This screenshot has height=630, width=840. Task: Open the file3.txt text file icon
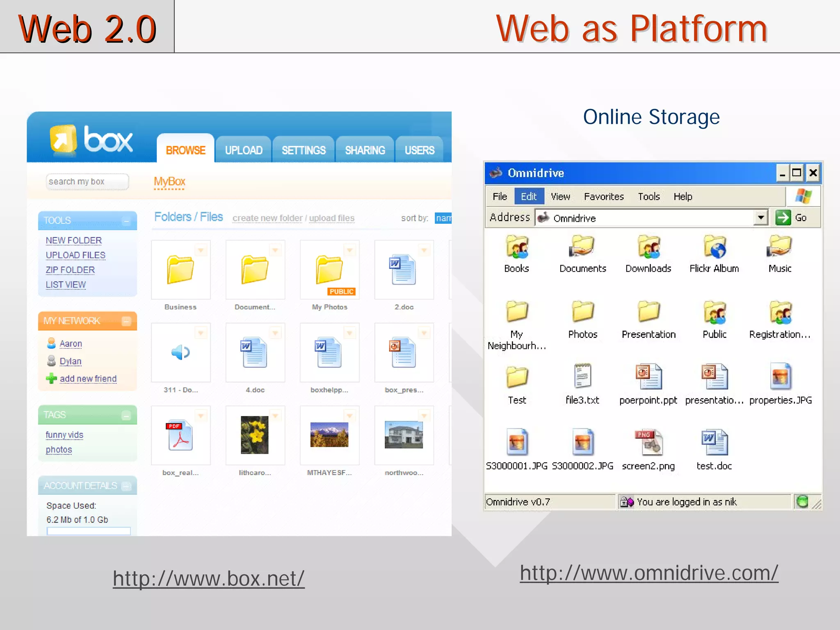coord(582,376)
